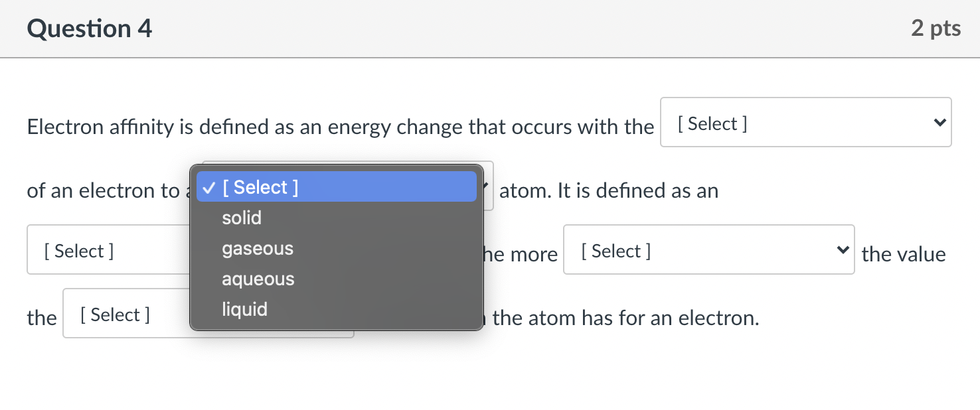Screen dimensions: 980x410
Task: Click the "2 pts" label
Action: [936, 29]
